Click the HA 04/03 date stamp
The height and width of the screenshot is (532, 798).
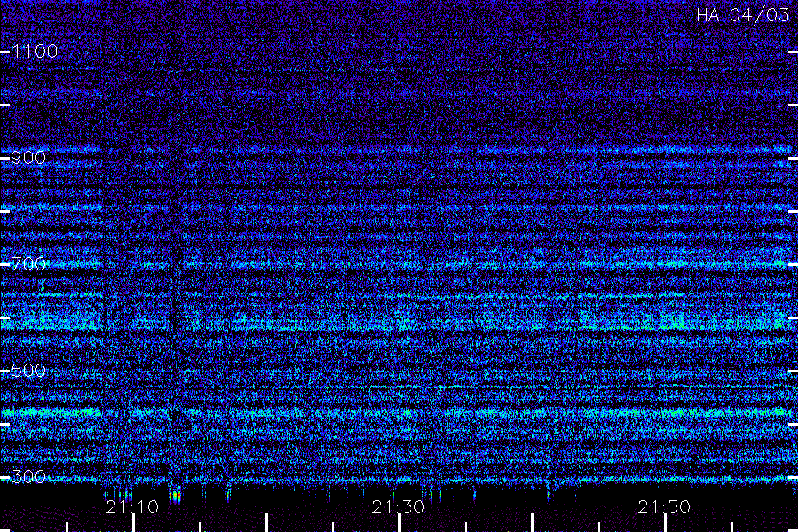[742, 15]
